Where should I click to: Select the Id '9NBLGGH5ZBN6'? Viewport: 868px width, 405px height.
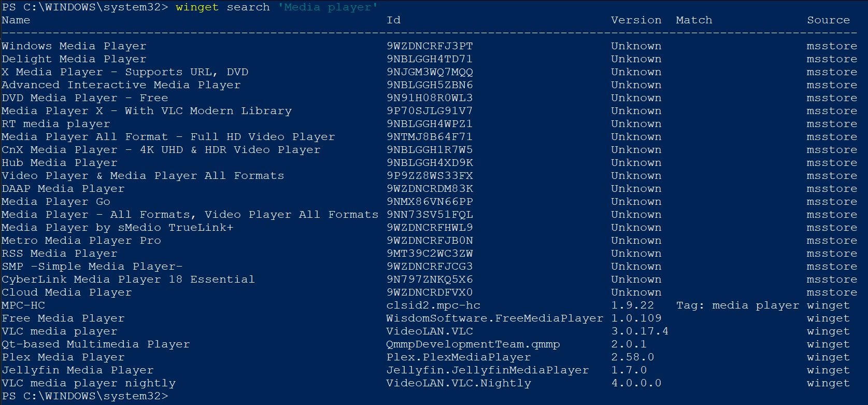click(430, 85)
